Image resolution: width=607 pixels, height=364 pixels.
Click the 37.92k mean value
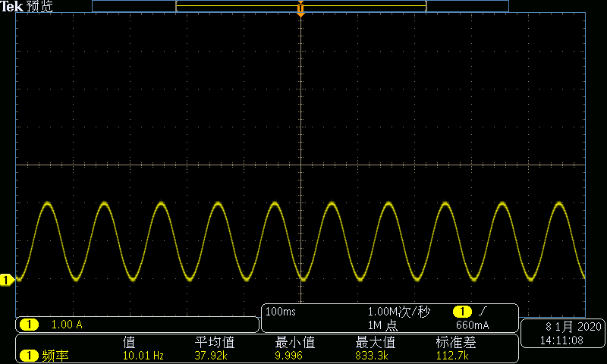(x=211, y=356)
